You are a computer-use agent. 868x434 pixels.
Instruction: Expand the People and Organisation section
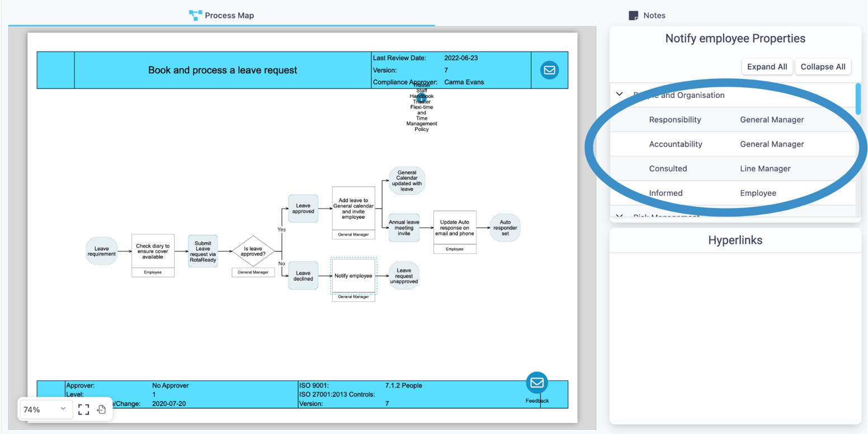point(619,94)
